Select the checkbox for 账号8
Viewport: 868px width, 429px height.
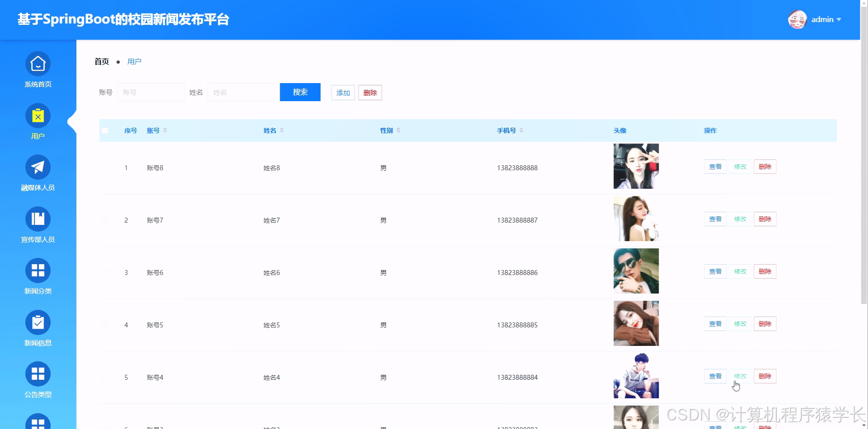pos(105,168)
